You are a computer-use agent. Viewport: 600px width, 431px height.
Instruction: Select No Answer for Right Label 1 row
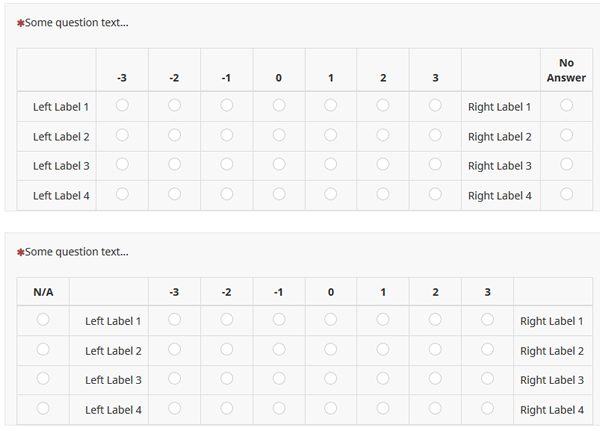(x=566, y=105)
